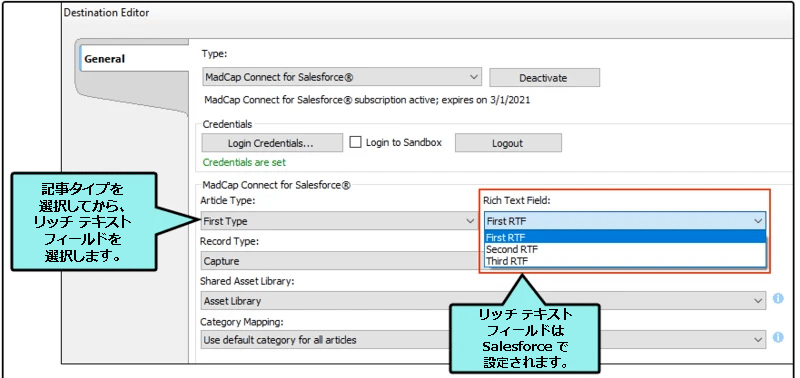
Task: Click the MadCap Connect for Salesforce type field
Action: (x=341, y=77)
